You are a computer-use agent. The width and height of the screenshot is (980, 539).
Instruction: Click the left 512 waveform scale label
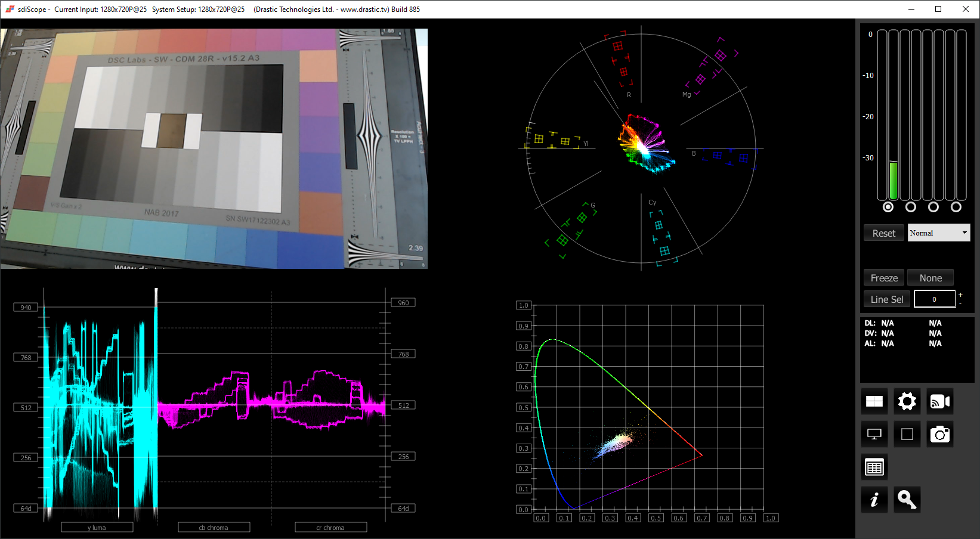(26, 408)
